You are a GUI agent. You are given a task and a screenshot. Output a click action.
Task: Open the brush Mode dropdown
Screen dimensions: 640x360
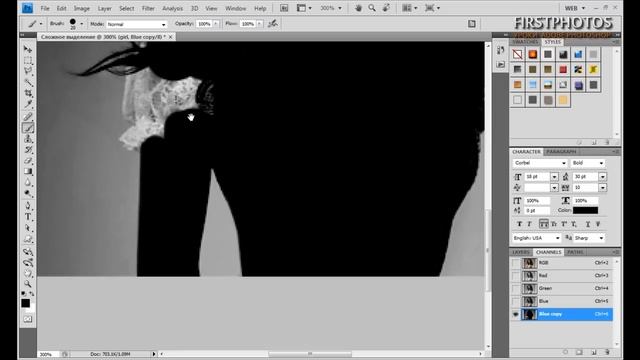[137, 24]
